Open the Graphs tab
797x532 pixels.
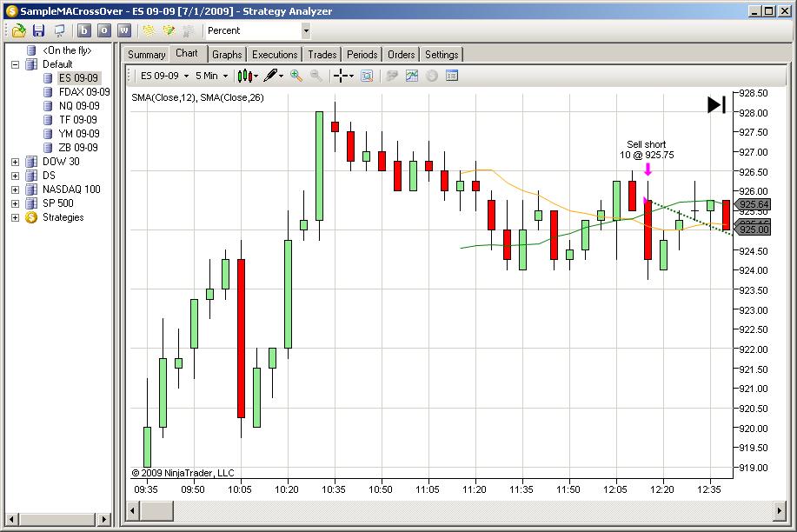(x=227, y=55)
